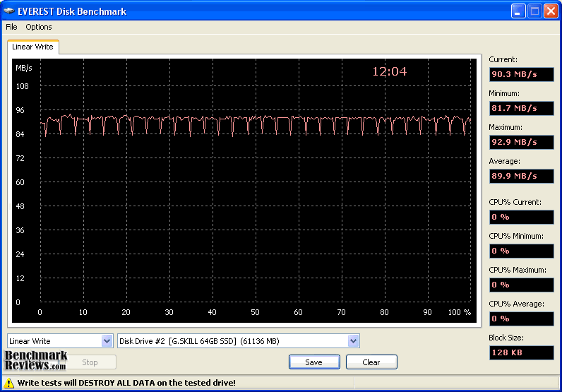The height and width of the screenshot is (392, 562).
Task: Click the CPU% Minimum value field
Action: (521, 251)
